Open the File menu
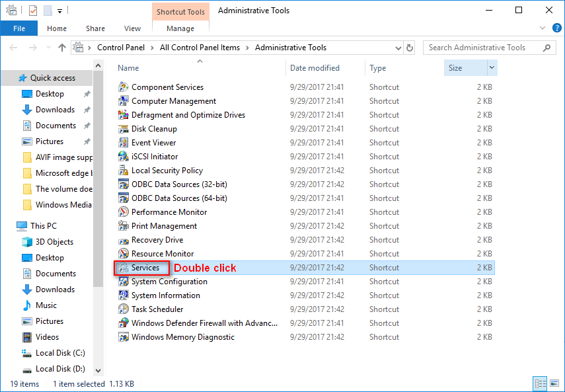Viewport: 565px width, 392px height. [x=19, y=28]
